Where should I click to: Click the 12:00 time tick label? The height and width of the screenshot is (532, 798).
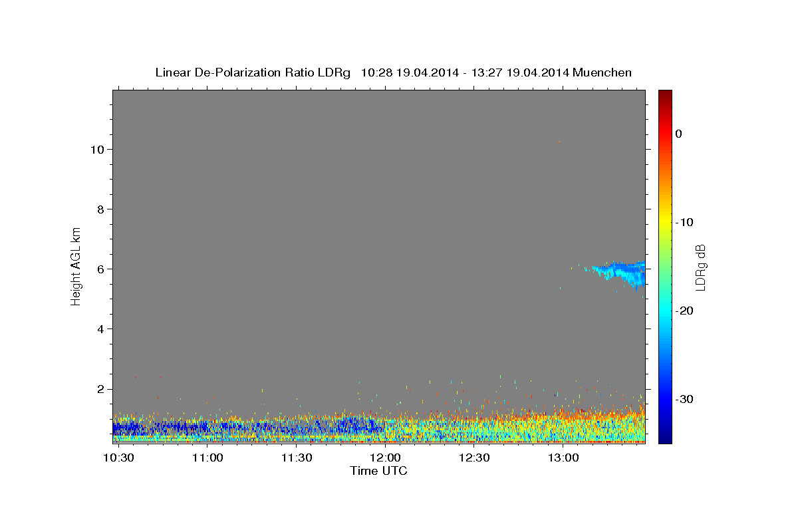pos(385,458)
